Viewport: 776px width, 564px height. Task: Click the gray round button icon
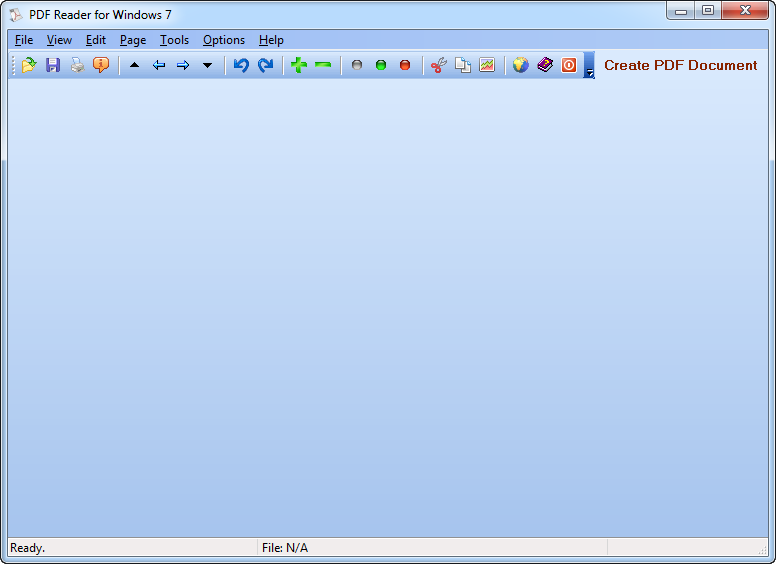(357, 65)
